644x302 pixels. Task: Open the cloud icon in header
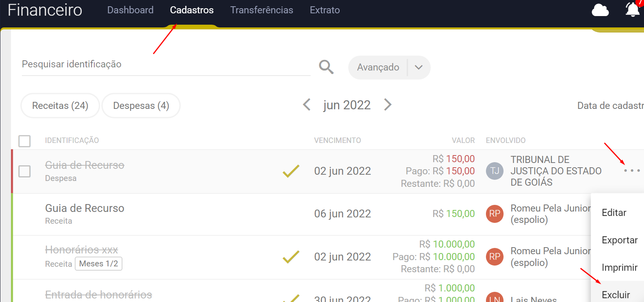600,10
